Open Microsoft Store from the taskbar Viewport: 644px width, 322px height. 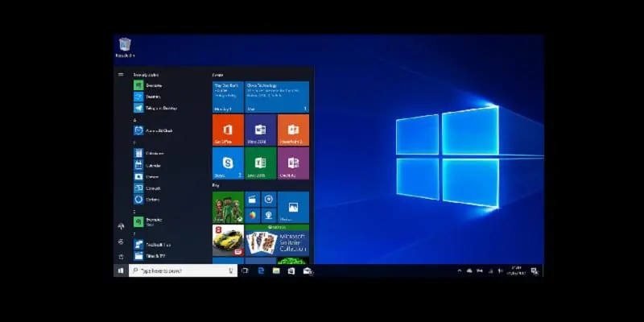coord(291,271)
